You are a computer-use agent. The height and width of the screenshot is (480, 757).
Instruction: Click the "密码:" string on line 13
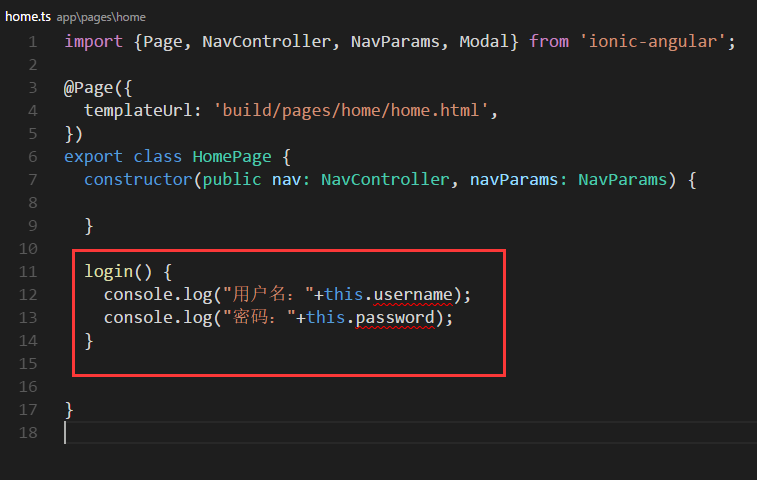(x=259, y=318)
